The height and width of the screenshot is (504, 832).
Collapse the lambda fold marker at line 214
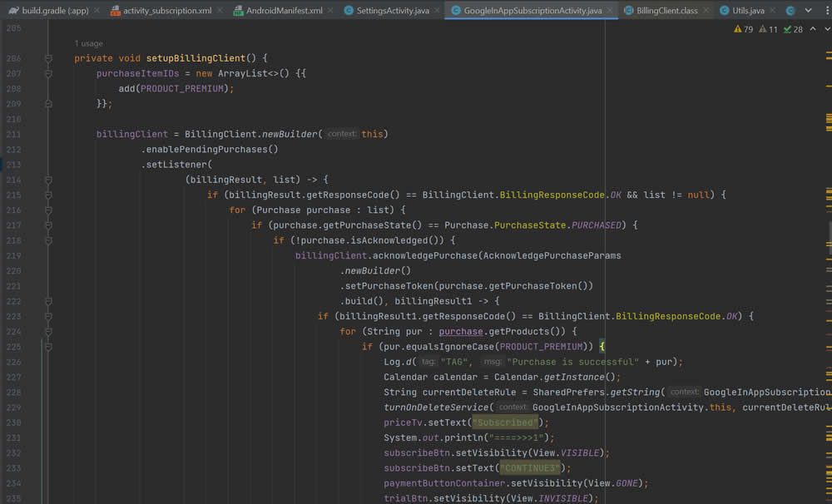tap(48, 180)
